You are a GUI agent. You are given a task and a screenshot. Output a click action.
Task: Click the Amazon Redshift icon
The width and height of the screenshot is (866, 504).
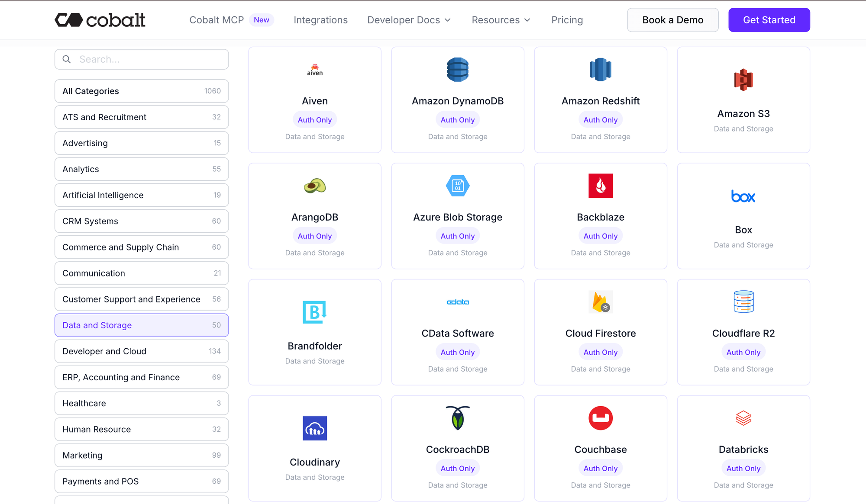click(601, 70)
